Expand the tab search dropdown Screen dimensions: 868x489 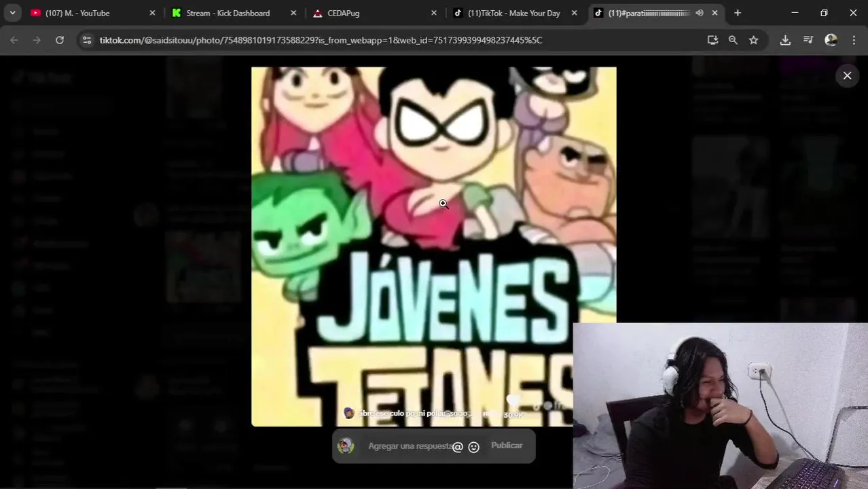pyautogui.click(x=12, y=13)
